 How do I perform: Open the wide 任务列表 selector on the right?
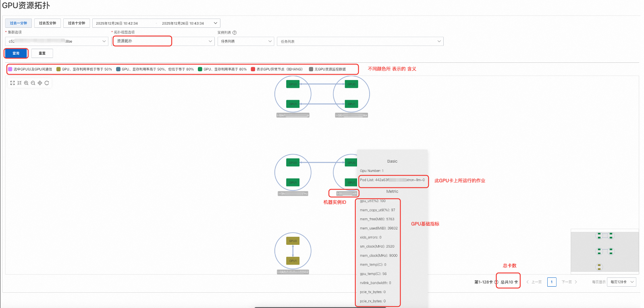click(x=360, y=41)
